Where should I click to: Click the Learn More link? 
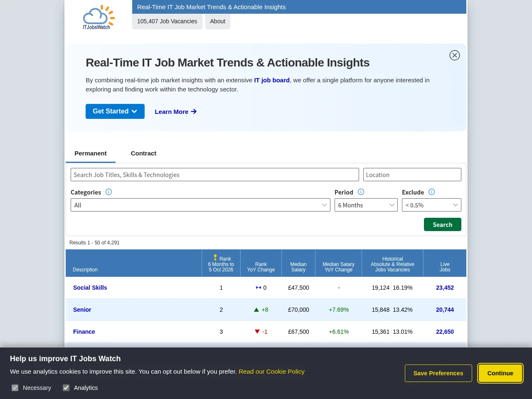coord(176,112)
